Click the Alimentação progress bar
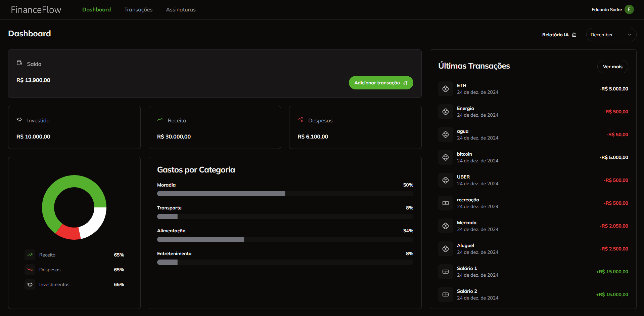Image resolution: width=644 pixels, height=316 pixels. (x=285, y=239)
